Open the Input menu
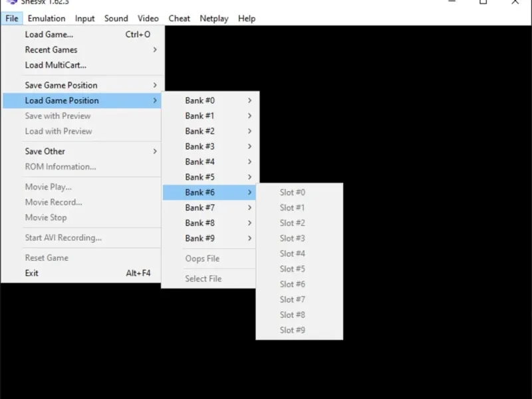532x399 pixels. (85, 19)
